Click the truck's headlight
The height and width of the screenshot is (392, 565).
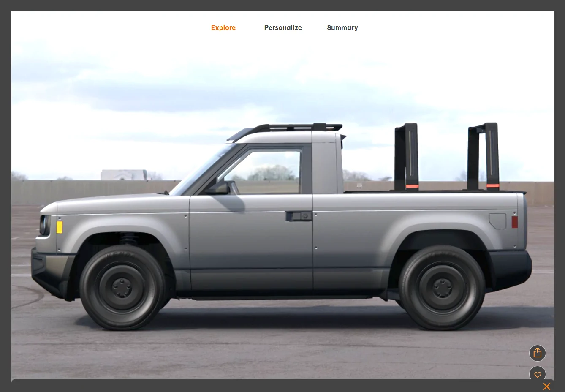[43, 225]
